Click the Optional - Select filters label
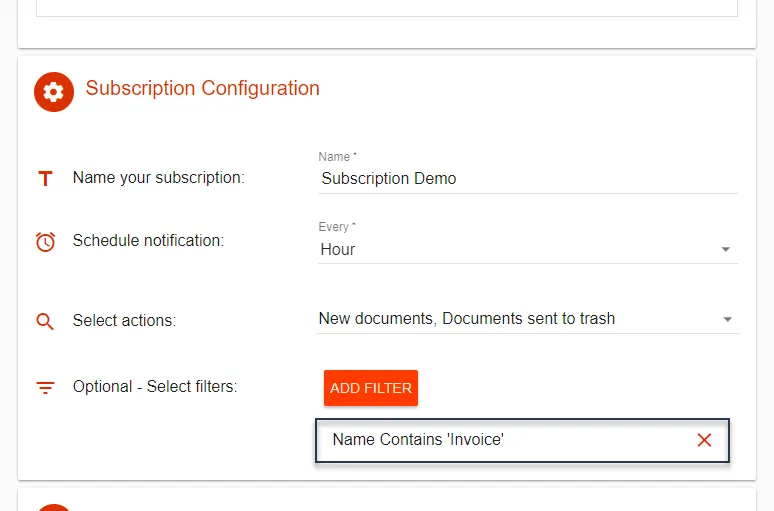 point(155,387)
